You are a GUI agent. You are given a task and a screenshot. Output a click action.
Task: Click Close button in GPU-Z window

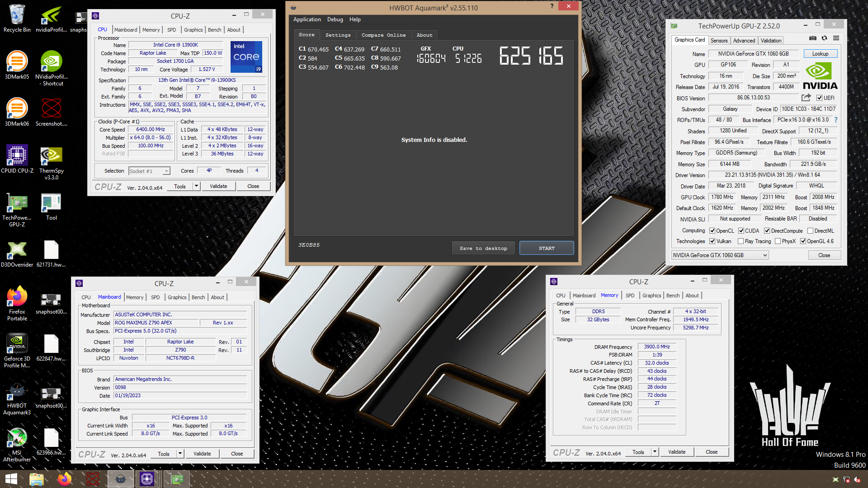pyautogui.click(x=824, y=255)
